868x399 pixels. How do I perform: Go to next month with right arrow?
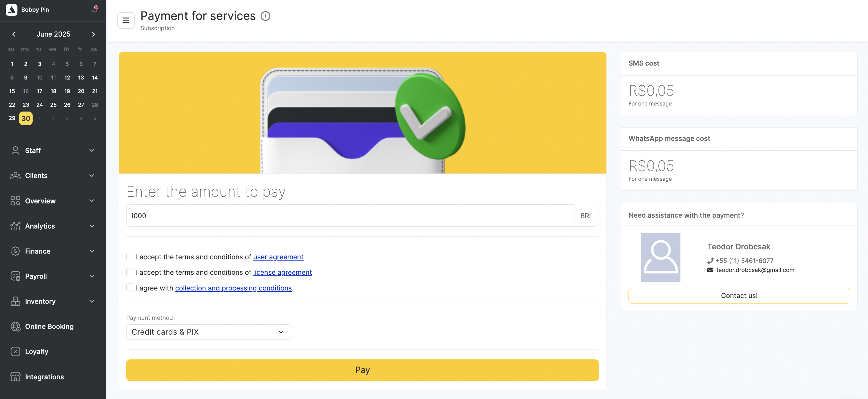93,34
